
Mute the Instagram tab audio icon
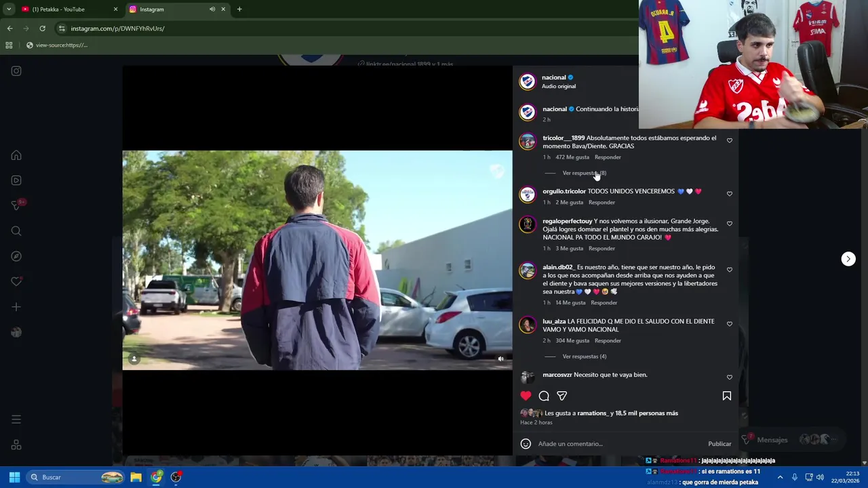212,9
